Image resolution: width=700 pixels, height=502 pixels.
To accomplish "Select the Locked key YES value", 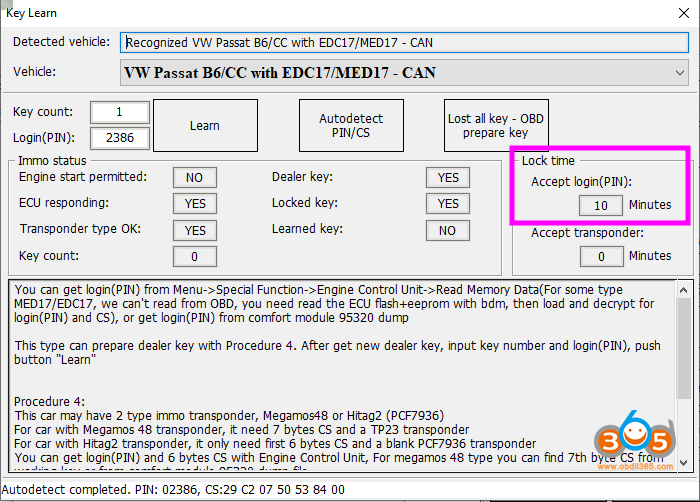I will [x=448, y=204].
